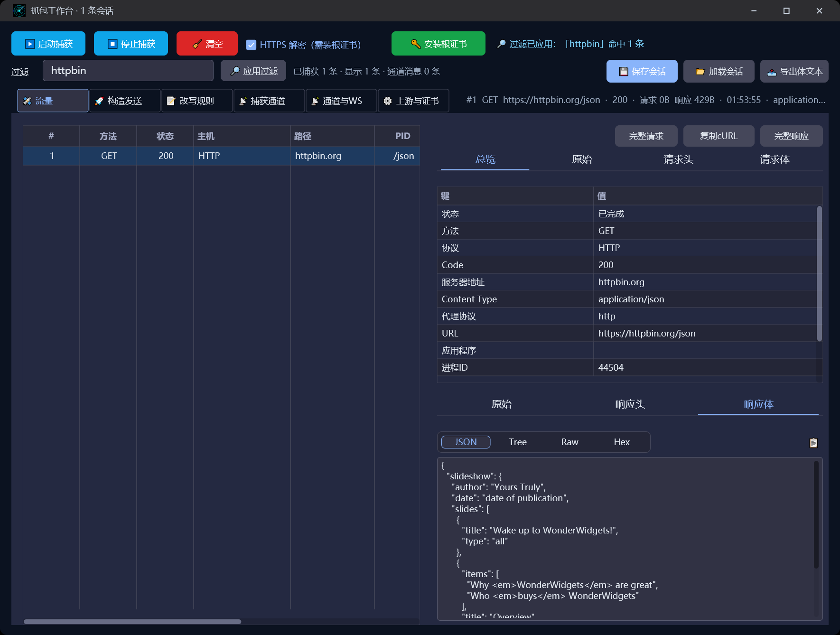Switch response body view to Hex
The image size is (840, 635).
tap(622, 442)
